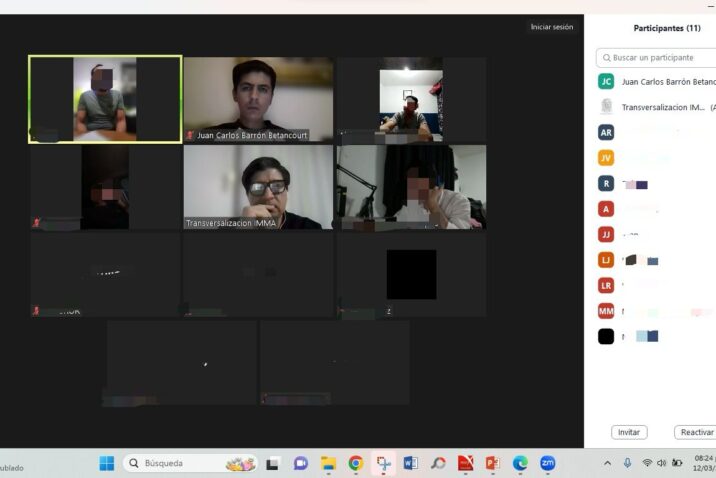Image resolution: width=716 pixels, height=478 pixels.
Task: Click the Windows Start button
Action: tap(106, 463)
